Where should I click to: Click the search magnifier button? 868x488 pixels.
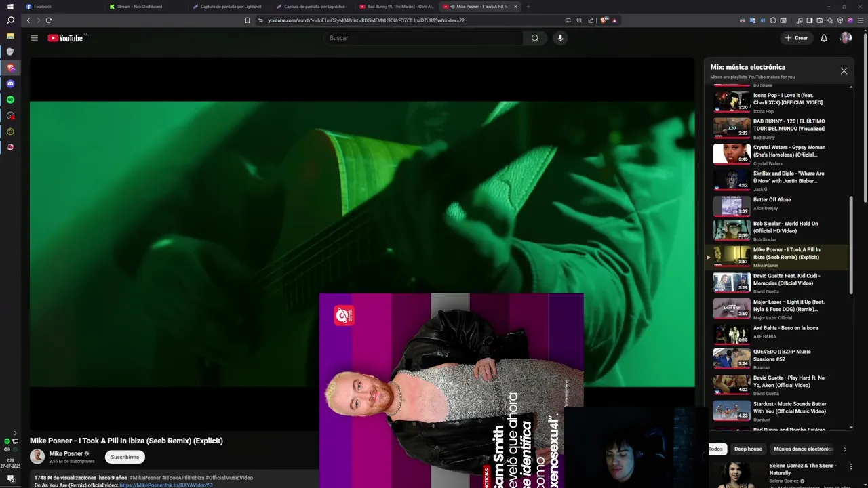coord(535,38)
